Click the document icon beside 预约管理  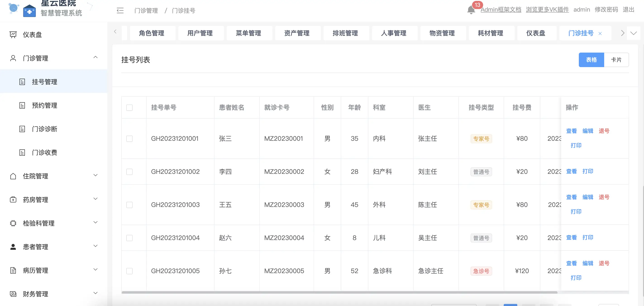point(22,105)
